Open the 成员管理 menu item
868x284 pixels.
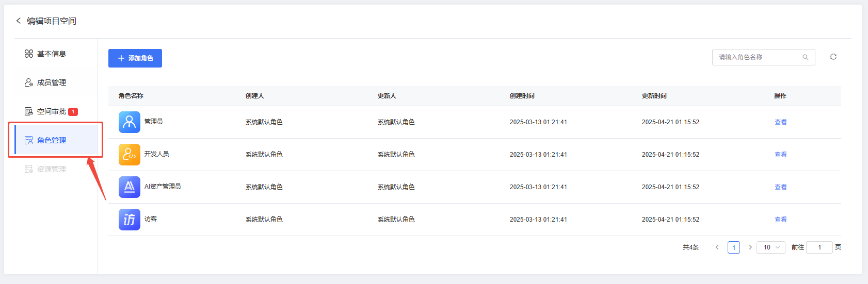[51, 82]
